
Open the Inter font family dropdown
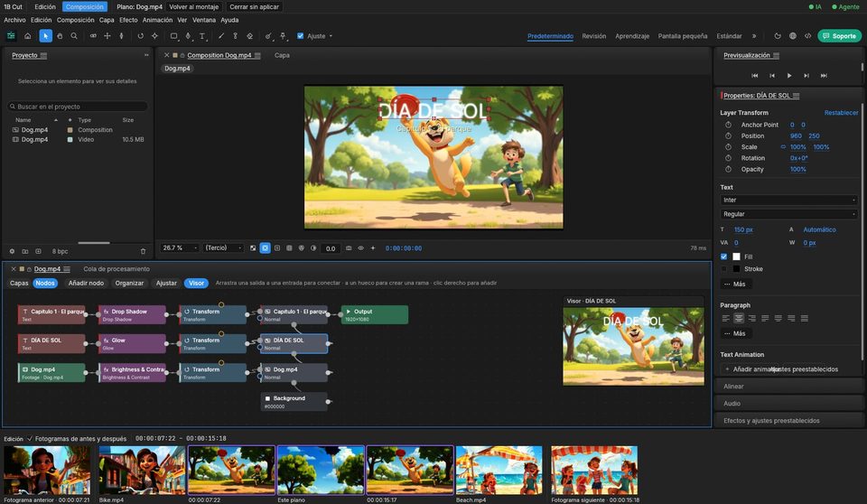click(x=788, y=200)
